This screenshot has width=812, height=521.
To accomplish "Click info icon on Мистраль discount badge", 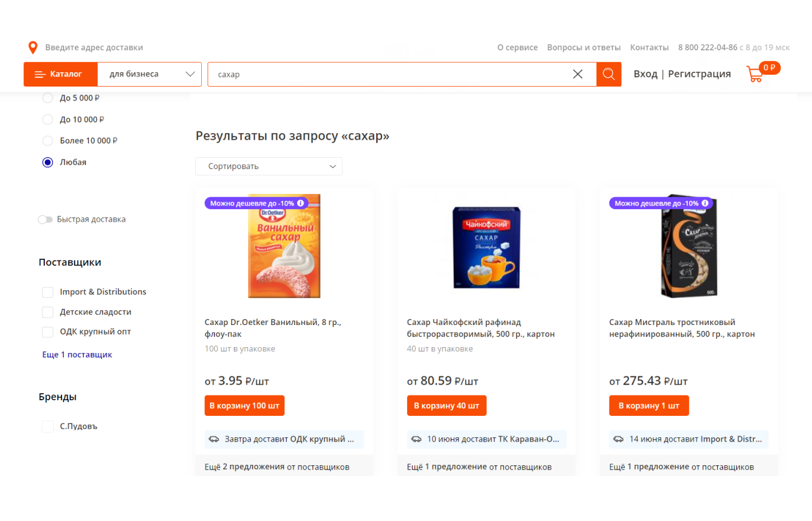I will pos(705,203).
